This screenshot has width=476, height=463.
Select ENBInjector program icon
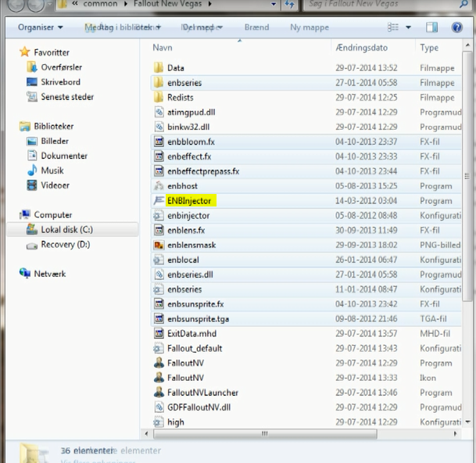point(159,200)
